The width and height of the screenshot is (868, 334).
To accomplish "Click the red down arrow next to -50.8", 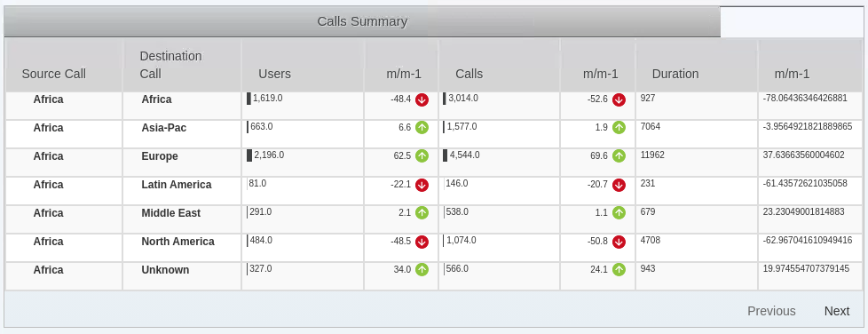I will click(619, 242).
